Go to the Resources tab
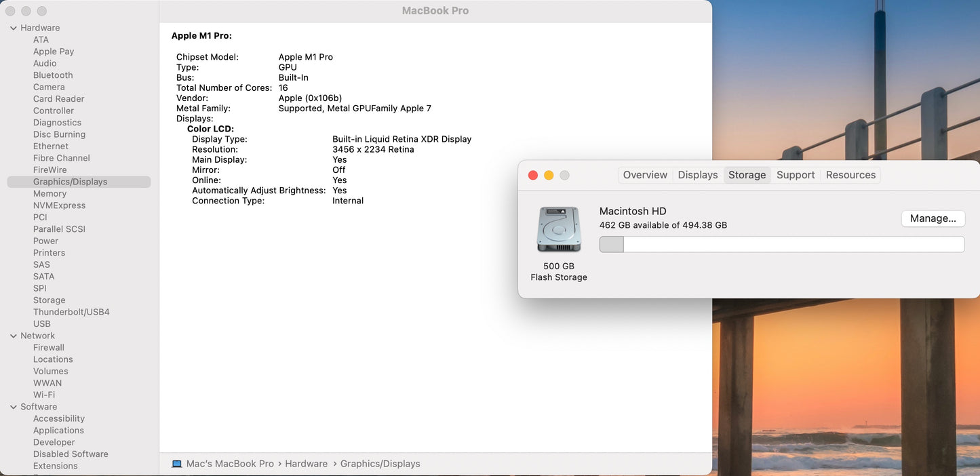 850,175
